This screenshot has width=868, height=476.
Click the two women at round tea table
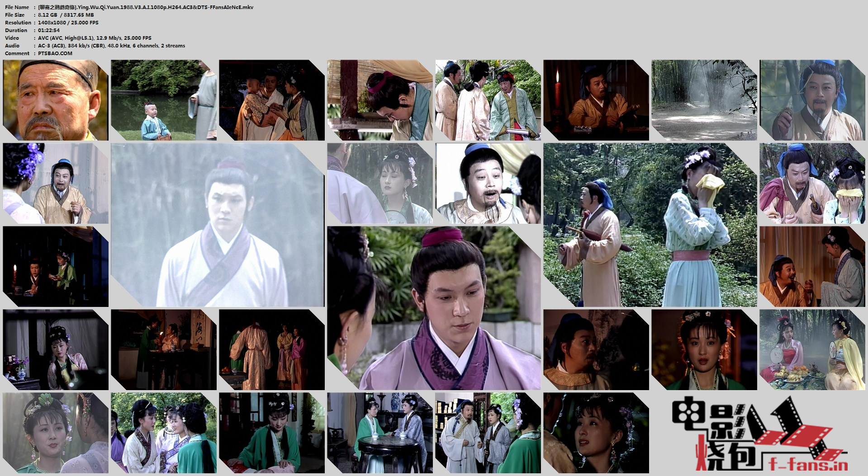pyautogui.click(x=379, y=433)
